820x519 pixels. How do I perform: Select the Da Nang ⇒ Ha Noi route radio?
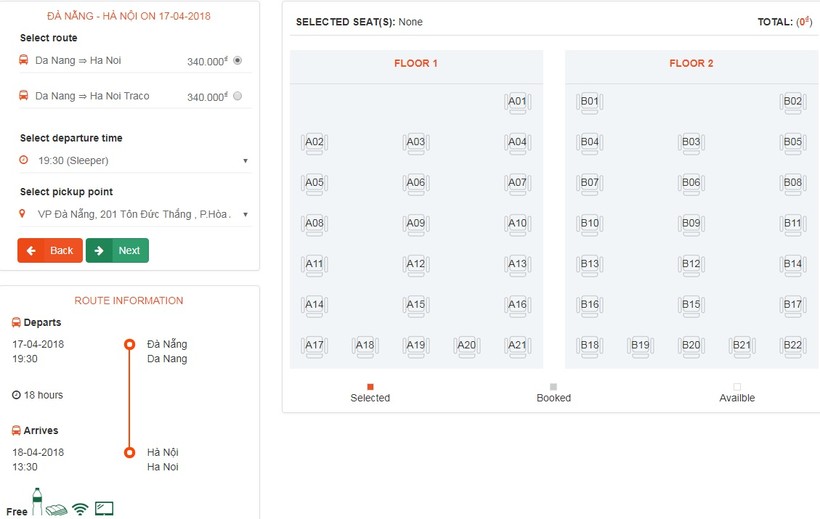(237, 61)
